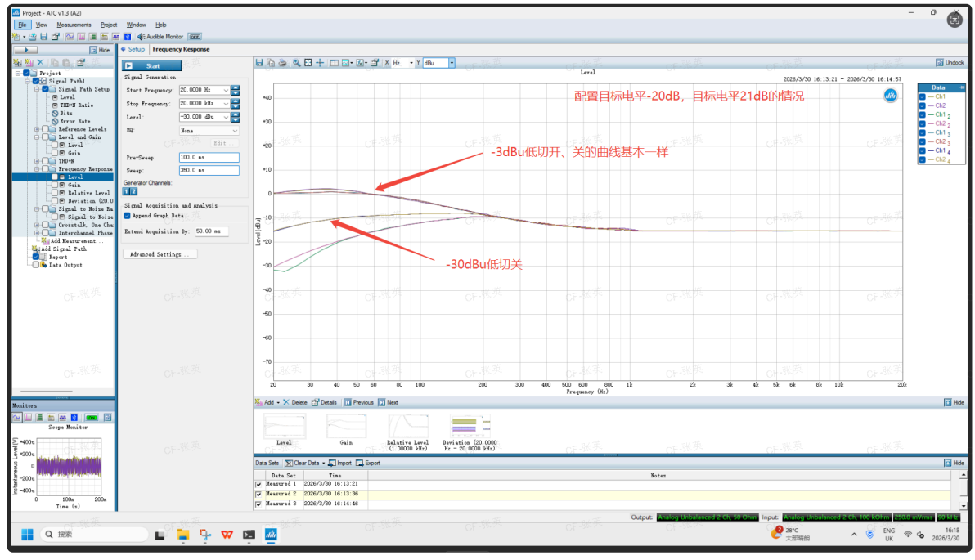Click the save graph icon above the chart
This screenshot has height=560, width=975.
pyautogui.click(x=259, y=63)
